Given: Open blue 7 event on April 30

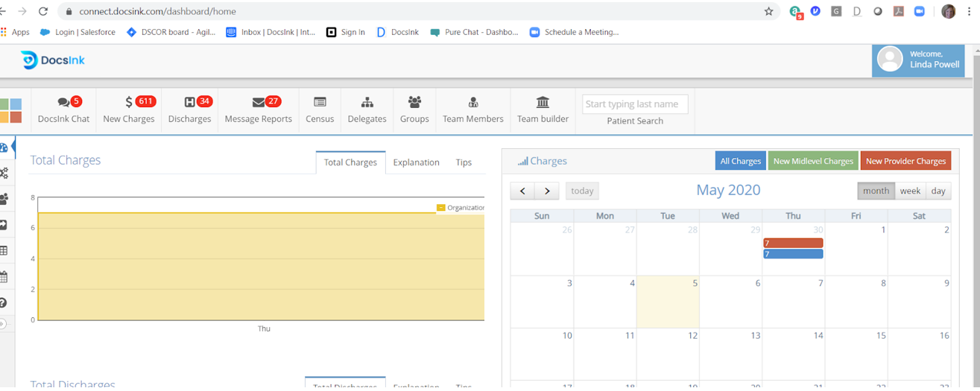Looking at the screenshot, I should pos(793,254).
